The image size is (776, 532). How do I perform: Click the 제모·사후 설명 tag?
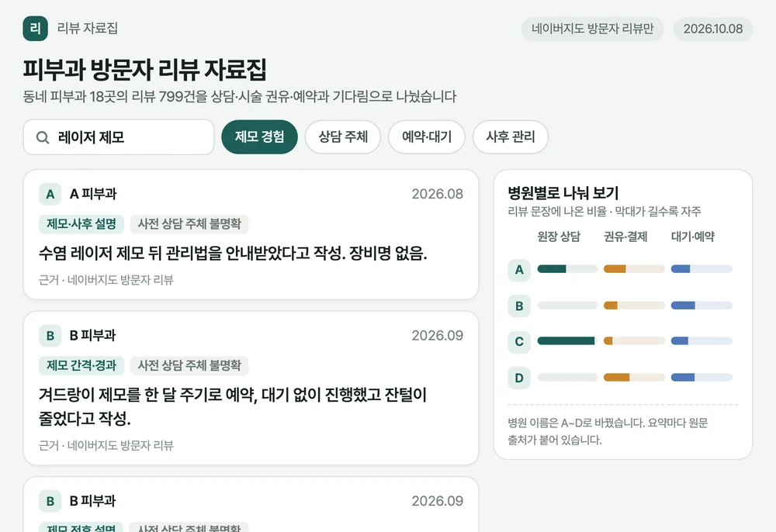click(x=81, y=224)
